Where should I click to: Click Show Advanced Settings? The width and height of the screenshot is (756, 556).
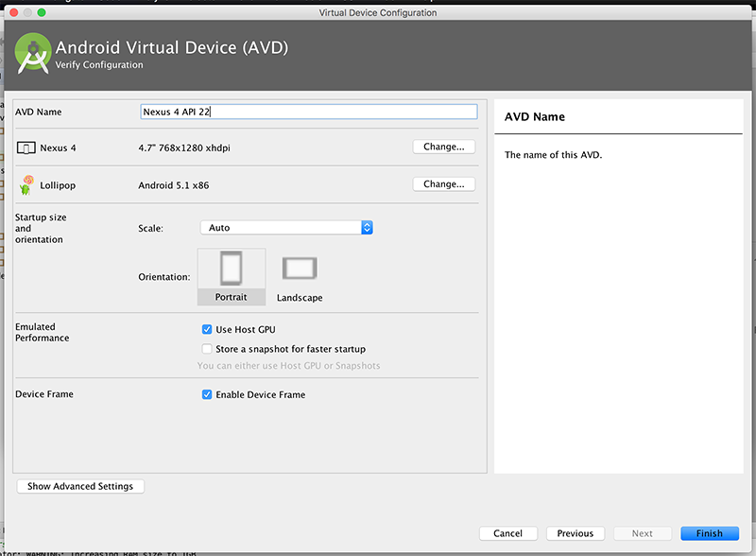(79, 485)
